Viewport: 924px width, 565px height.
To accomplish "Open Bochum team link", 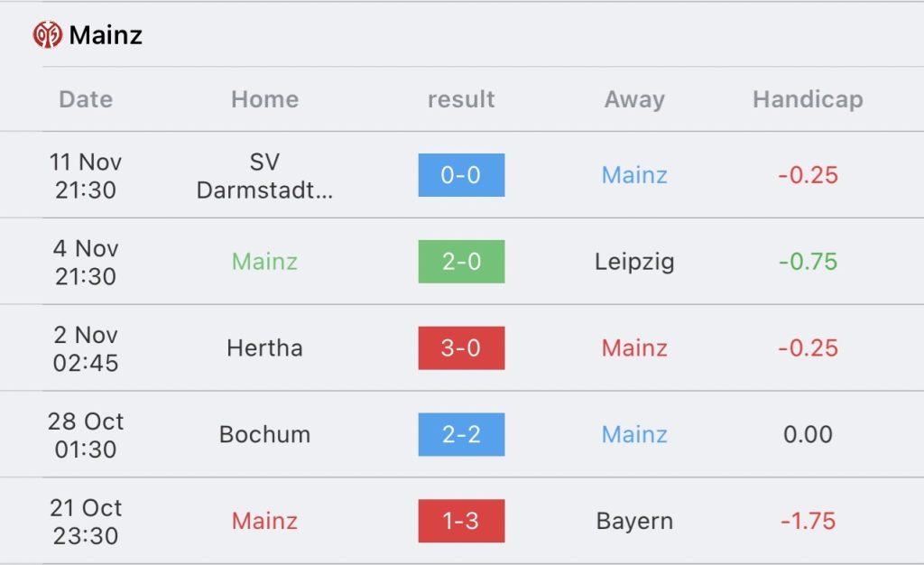I will tap(264, 434).
